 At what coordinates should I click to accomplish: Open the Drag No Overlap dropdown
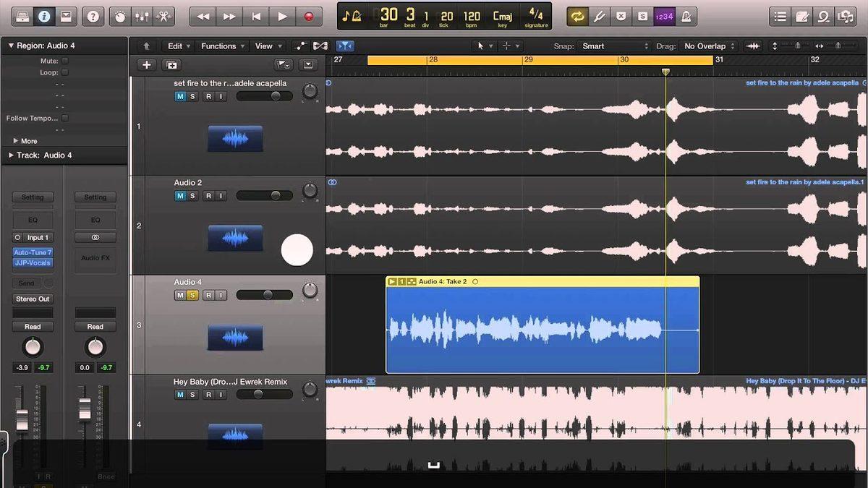tap(709, 46)
